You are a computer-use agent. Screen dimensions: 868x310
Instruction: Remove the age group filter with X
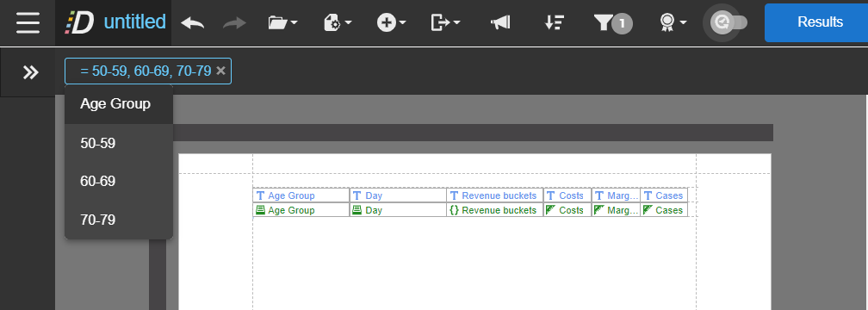tap(220, 71)
